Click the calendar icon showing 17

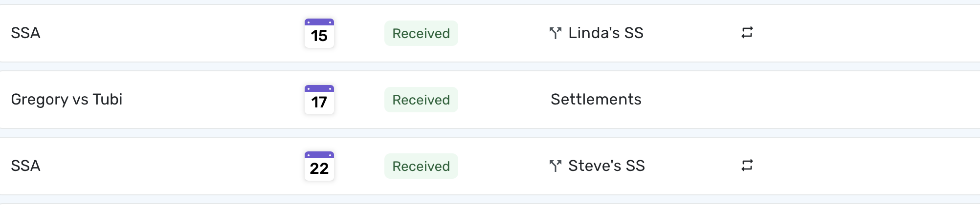click(x=319, y=100)
